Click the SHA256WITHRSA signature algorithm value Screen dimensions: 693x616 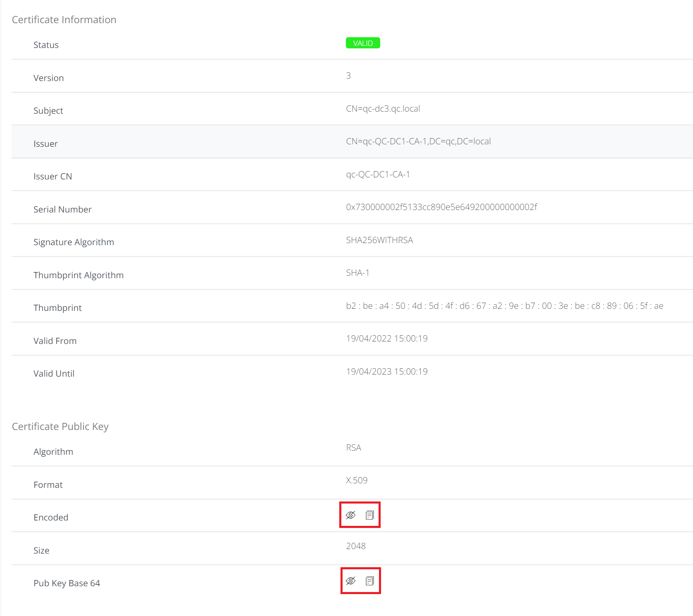[x=379, y=240]
